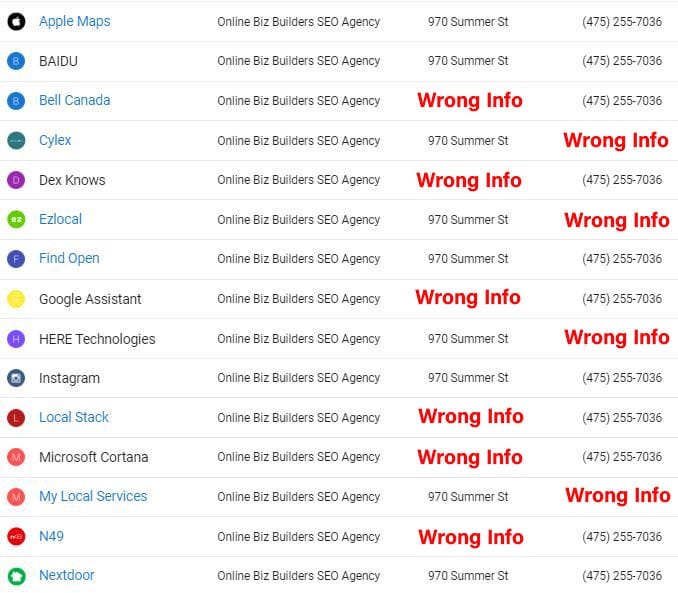Click the HERE Technologies purple icon

[x=16, y=339]
